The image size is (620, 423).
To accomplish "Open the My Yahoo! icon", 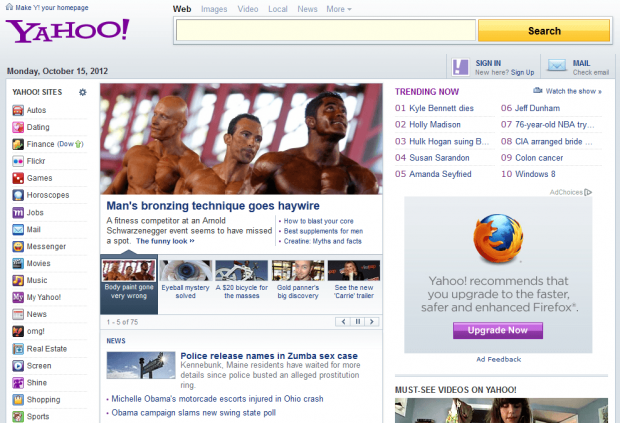I will tap(18, 297).
